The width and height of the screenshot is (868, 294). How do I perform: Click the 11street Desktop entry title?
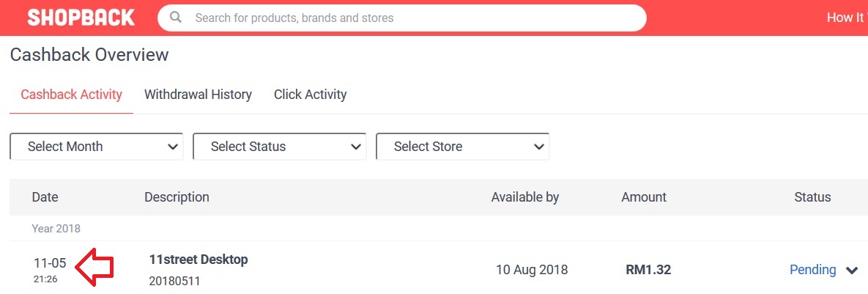click(198, 259)
